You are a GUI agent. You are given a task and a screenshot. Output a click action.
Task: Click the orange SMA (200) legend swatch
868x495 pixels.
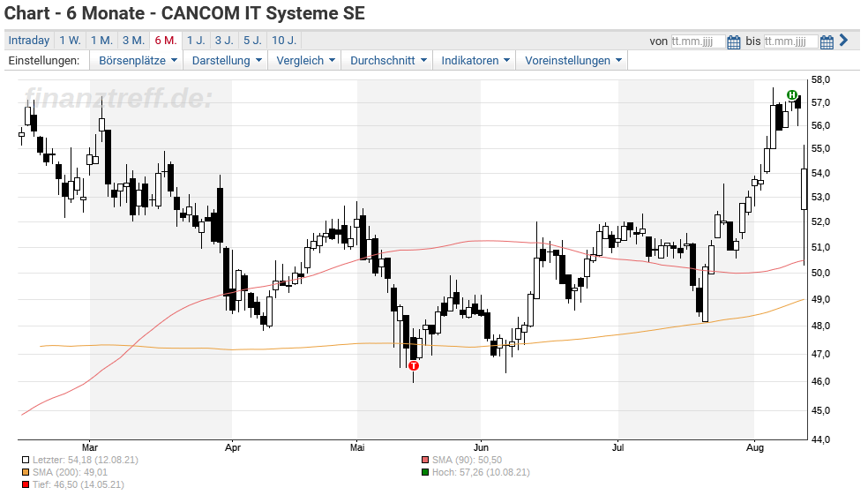point(26,472)
